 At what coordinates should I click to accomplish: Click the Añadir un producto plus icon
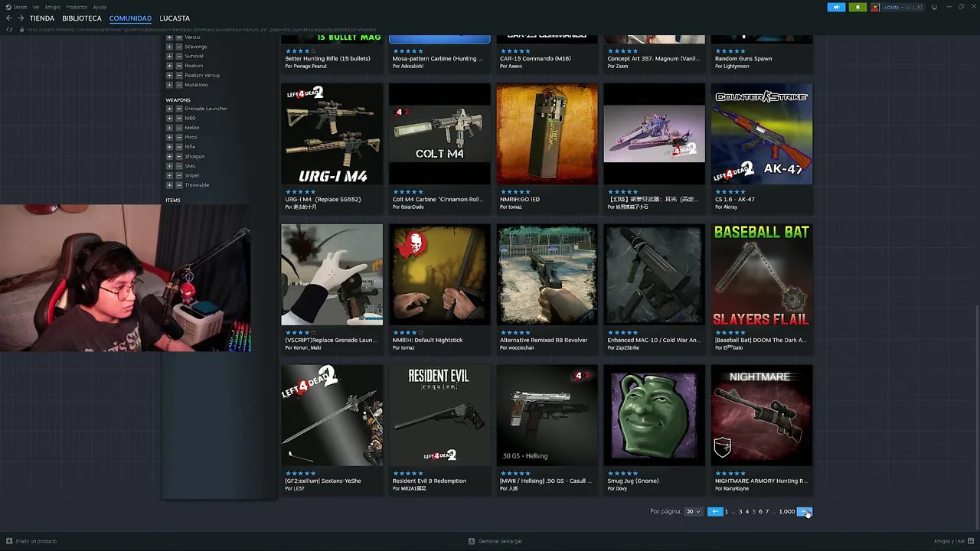click(9, 541)
